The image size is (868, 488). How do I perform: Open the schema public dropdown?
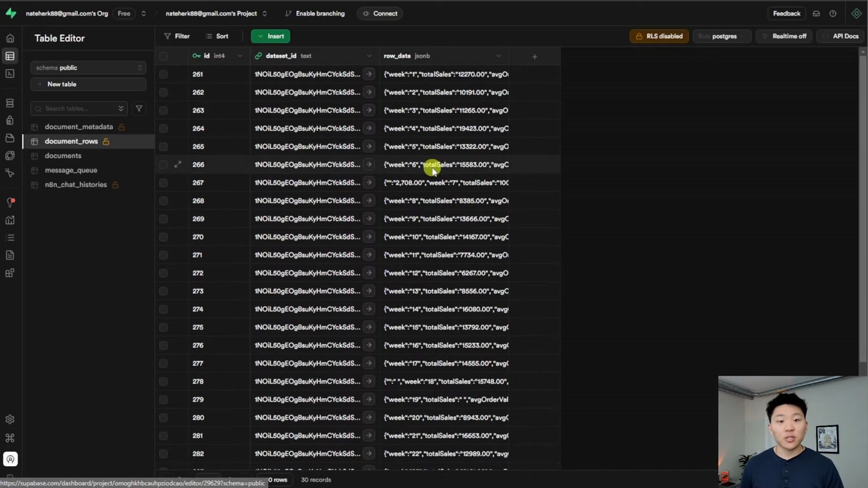[88, 68]
